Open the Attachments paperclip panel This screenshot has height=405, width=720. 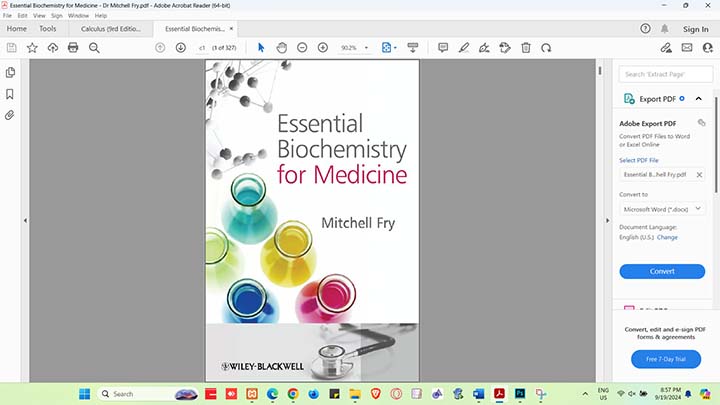pyautogui.click(x=10, y=115)
